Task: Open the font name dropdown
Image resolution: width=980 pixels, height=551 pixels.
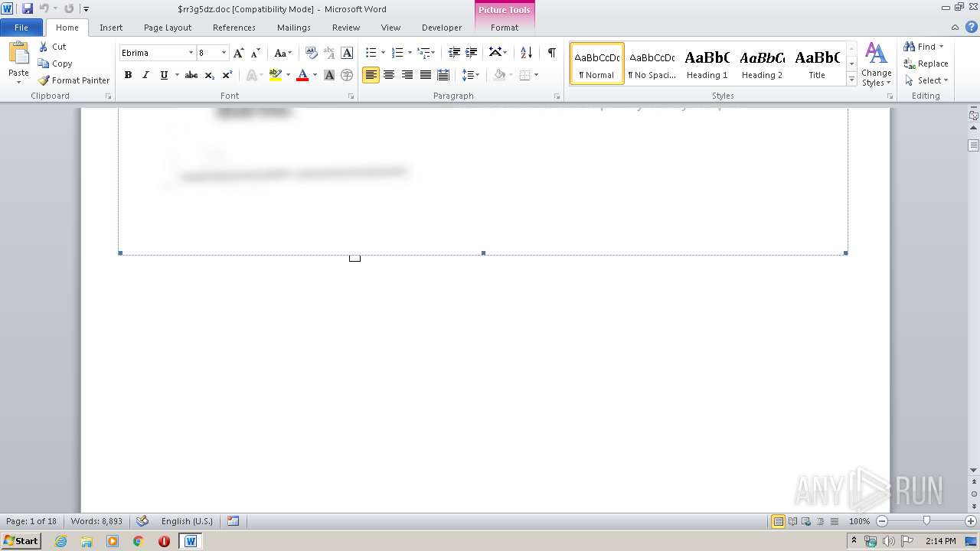Action: (191, 53)
